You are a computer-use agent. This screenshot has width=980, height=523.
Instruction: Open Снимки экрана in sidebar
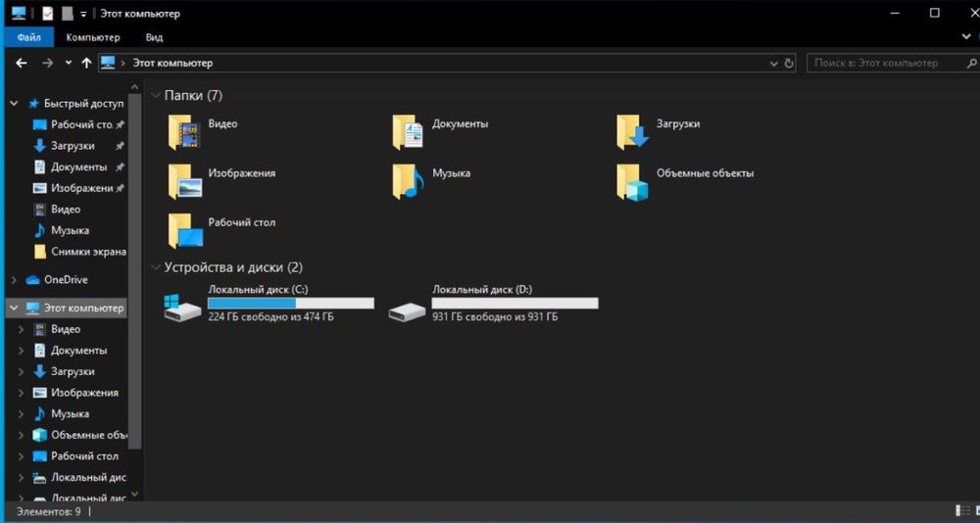click(x=79, y=252)
